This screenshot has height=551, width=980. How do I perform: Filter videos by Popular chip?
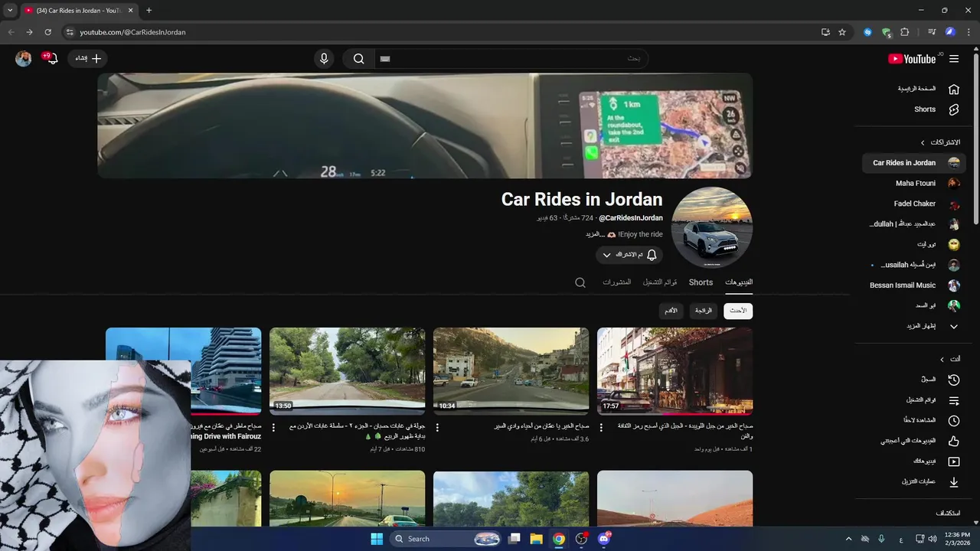click(704, 311)
